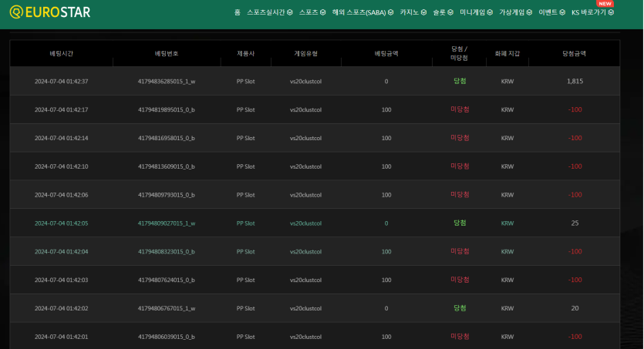The width and height of the screenshot is (644, 349).
Task: Click the winning amount 25
Action: click(575, 223)
